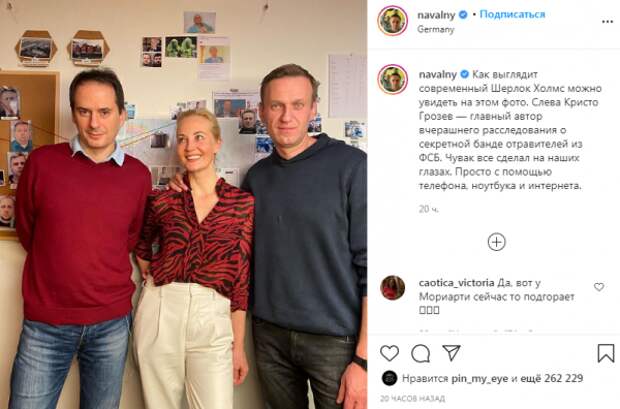The height and width of the screenshot is (409, 620).
Task: Like caotica_victoria's comment heart
Action: pos(599,287)
